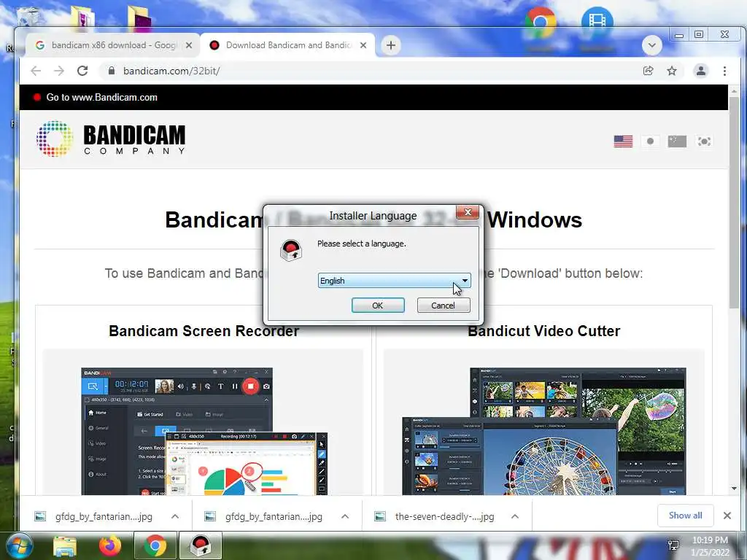The image size is (747, 560).
Task: Click the Bandicam Screen Recorder heading
Action: click(204, 331)
